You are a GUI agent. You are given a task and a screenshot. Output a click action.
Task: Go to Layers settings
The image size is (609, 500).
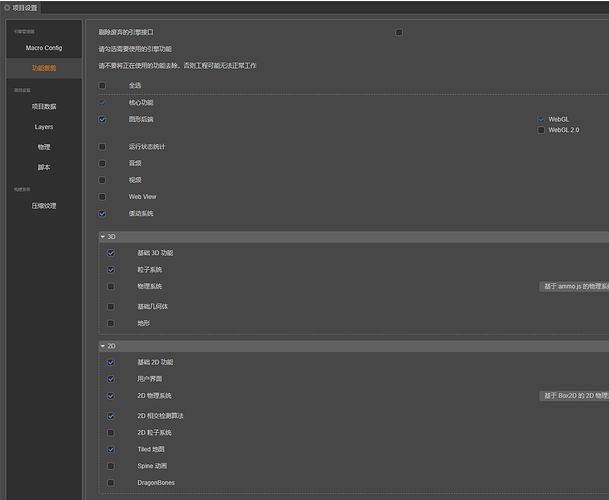[x=44, y=127]
